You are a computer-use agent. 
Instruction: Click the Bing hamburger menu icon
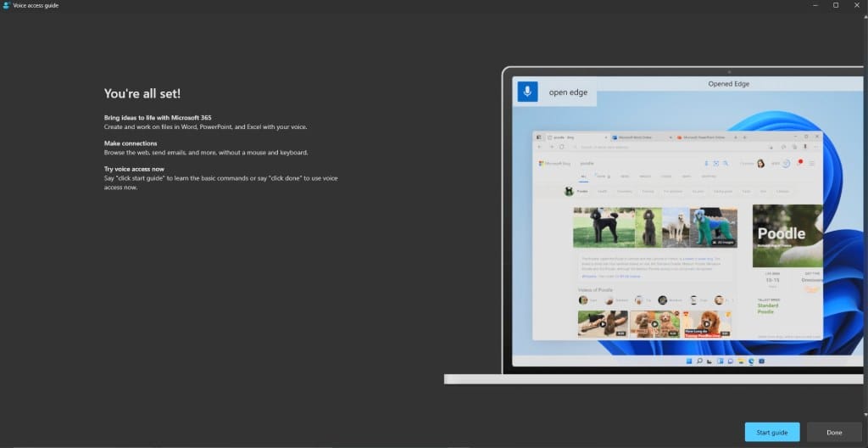coord(812,163)
